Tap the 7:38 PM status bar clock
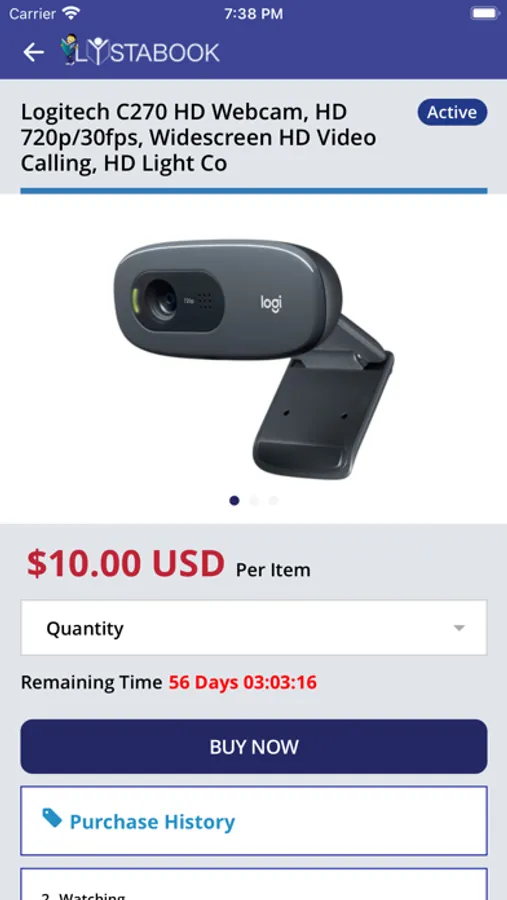Screen dimensions: 507x900 click(x=253, y=14)
